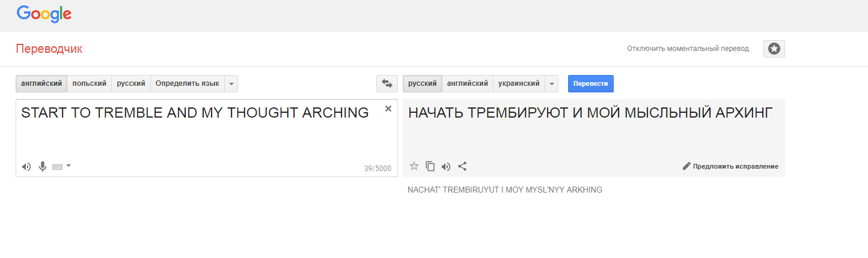Open the starred phrasebook button
The width and height of the screenshot is (868, 258).
(x=774, y=49)
